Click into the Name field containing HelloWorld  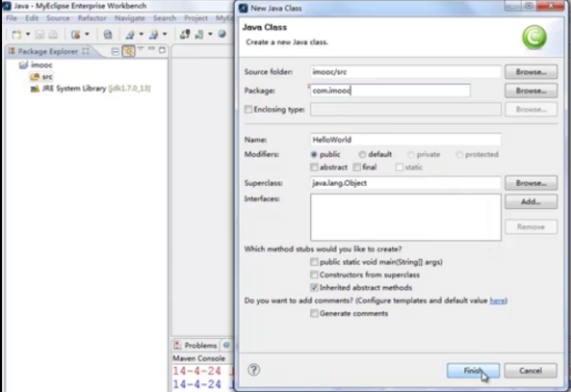(x=405, y=140)
